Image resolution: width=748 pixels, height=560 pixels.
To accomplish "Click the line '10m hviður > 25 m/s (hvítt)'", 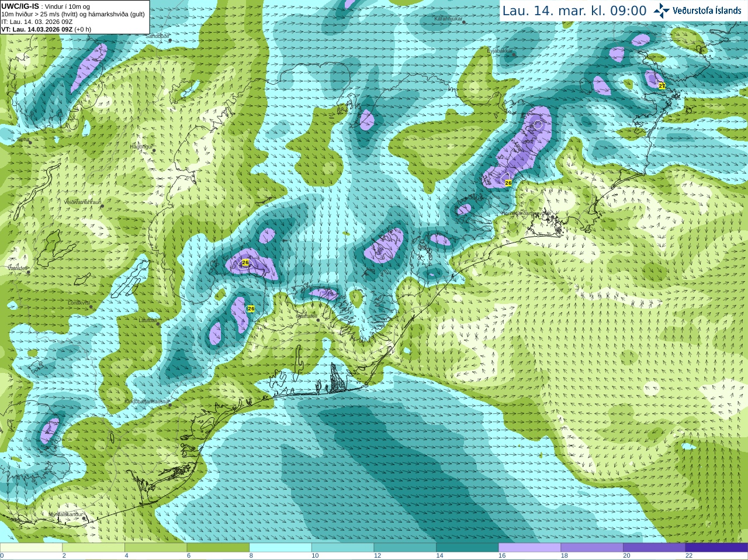I will tap(73, 14).
